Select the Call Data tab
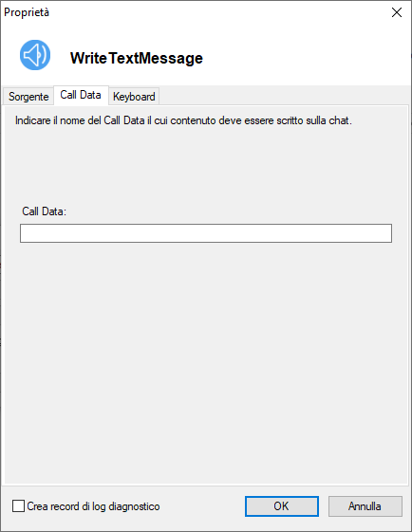Image resolution: width=412 pixels, height=532 pixels. pos(81,95)
